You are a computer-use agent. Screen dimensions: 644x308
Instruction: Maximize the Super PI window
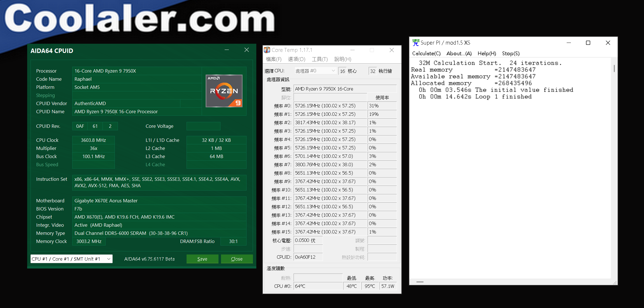(x=588, y=43)
